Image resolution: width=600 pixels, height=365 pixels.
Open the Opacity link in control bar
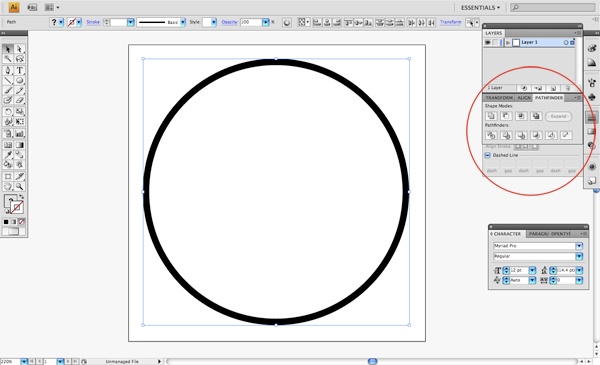coord(229,22)
